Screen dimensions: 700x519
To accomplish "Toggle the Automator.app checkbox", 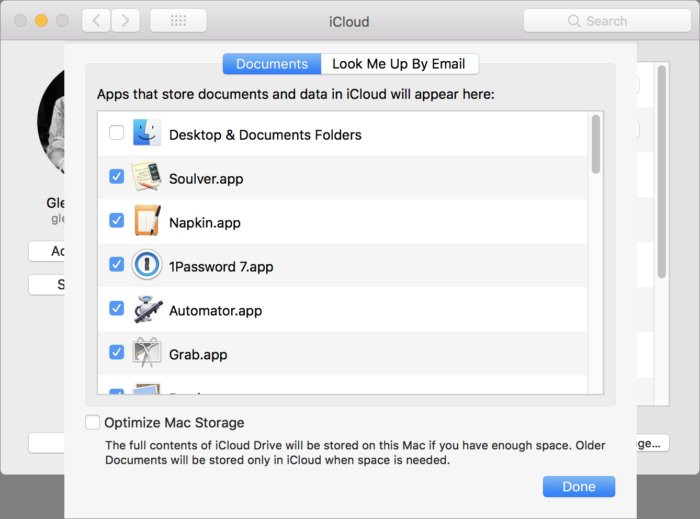I will [x=117, y=308].
